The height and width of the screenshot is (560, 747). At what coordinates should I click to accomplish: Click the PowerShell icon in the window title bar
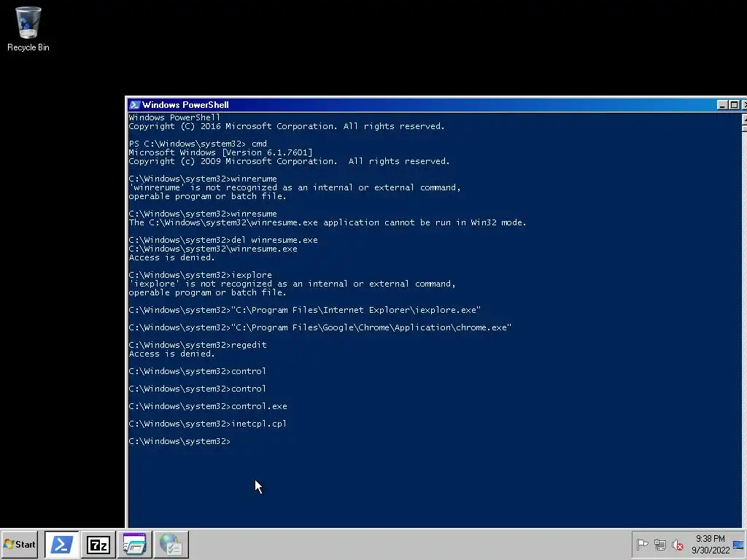coord(134,105)
